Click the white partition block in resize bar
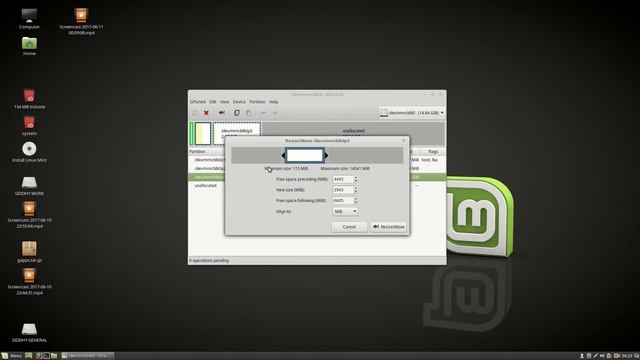This screenshot has height=360, width=640. point(305,155)
